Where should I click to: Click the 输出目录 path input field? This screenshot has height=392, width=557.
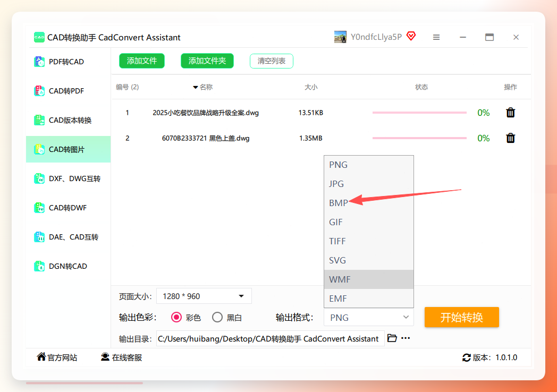coord(270,339)
